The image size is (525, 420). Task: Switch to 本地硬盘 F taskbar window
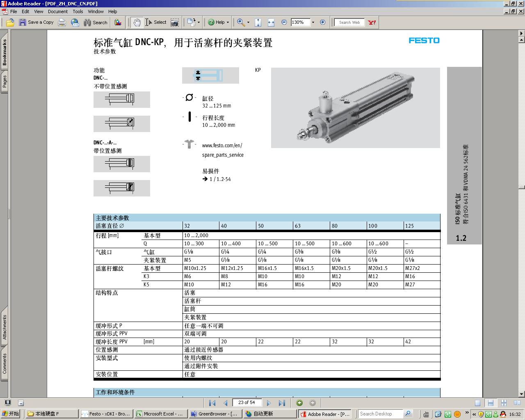51,414
